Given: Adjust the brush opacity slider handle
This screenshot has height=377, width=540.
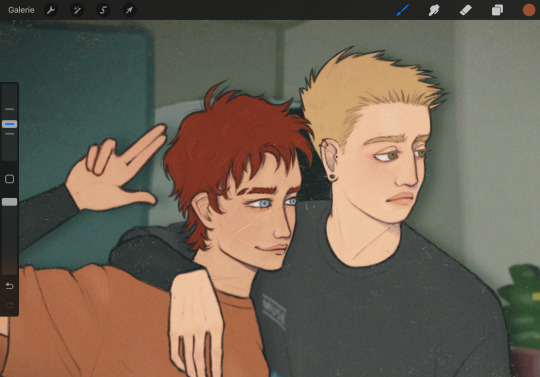Looking at the screenshot, I should coord(9,202).
